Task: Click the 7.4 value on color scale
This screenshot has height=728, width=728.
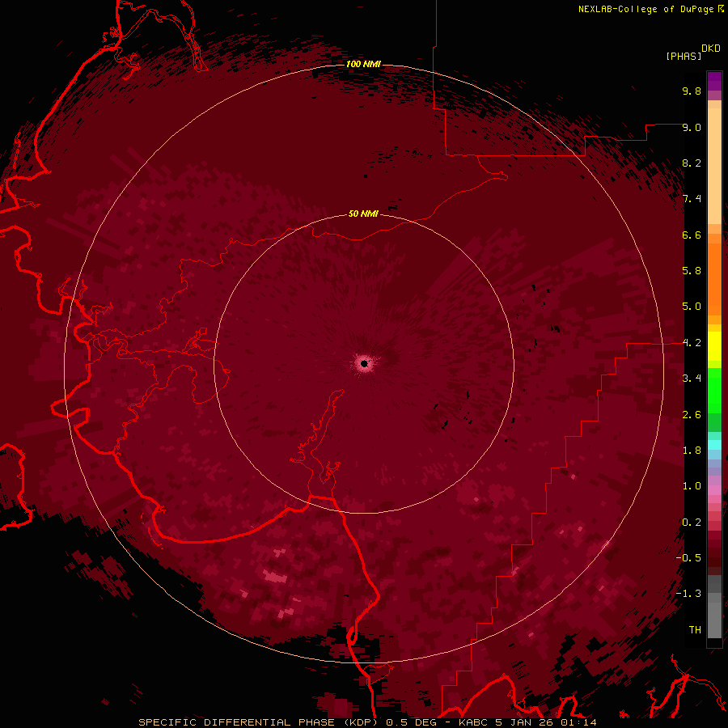Action: 692,199
